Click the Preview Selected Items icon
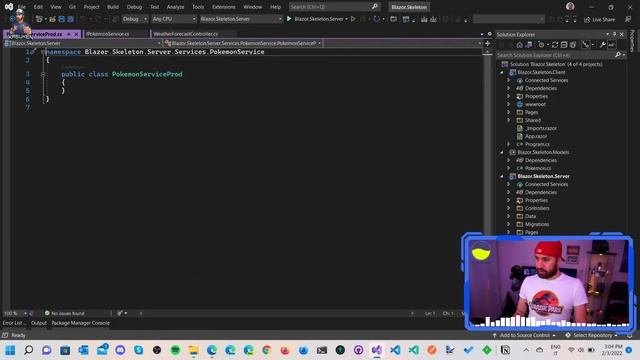This screenshot has height=360, width=640. 611,45
